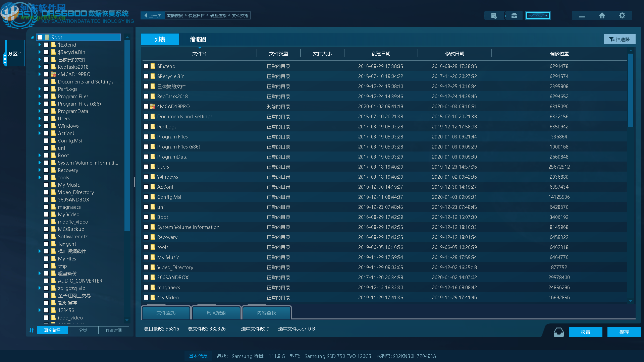Check the box for Users in file list

[146, 167]
